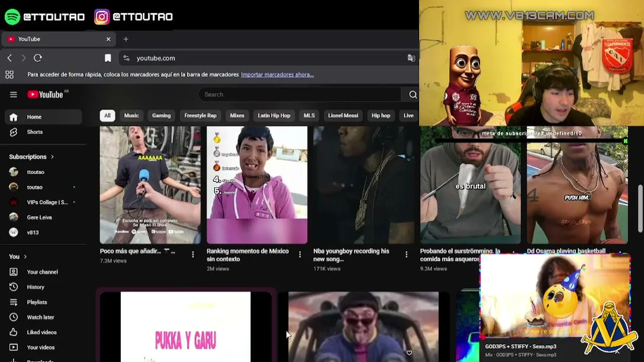
Task: Select the All filter chip
Action: click(107, 116)
